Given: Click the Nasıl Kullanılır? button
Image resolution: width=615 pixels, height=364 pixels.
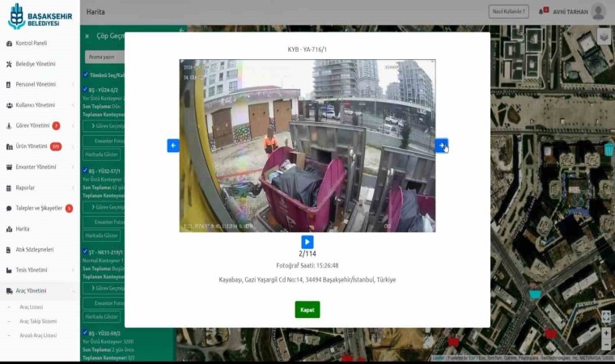Looking at the screenshot, I should click(509, 11).
